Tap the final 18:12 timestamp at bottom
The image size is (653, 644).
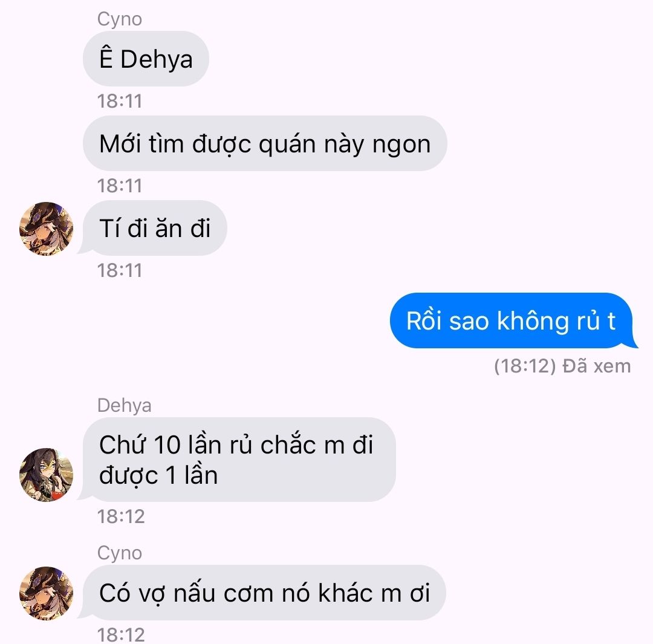(121, 635)
